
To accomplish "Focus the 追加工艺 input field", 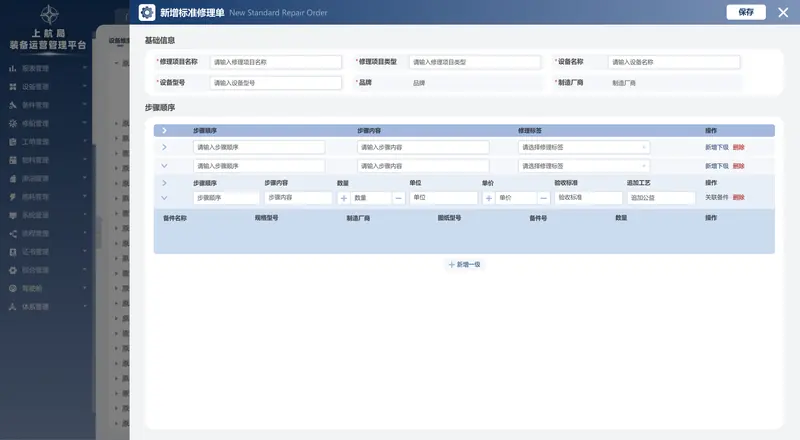I will tap(661, 198).
